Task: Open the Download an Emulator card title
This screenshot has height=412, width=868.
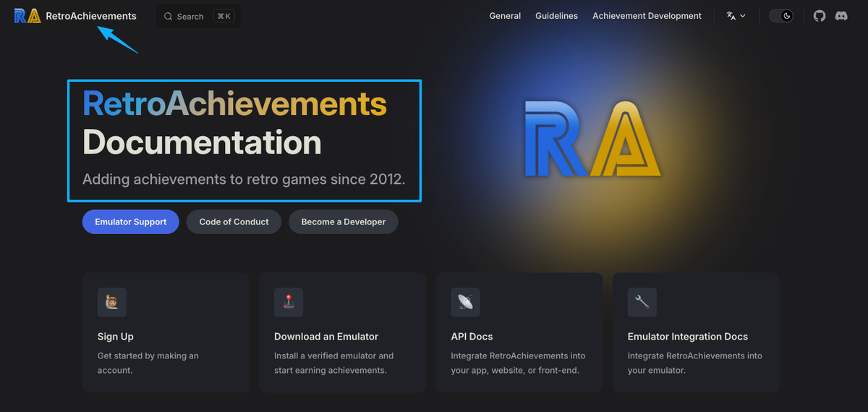Action: tap(326, 337)
